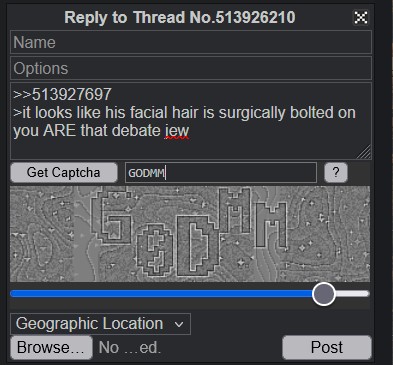Click the captcha puzzle image
The width and height of the screenshot is (393, 365).
pyautogui.click(x=190, y=234)
